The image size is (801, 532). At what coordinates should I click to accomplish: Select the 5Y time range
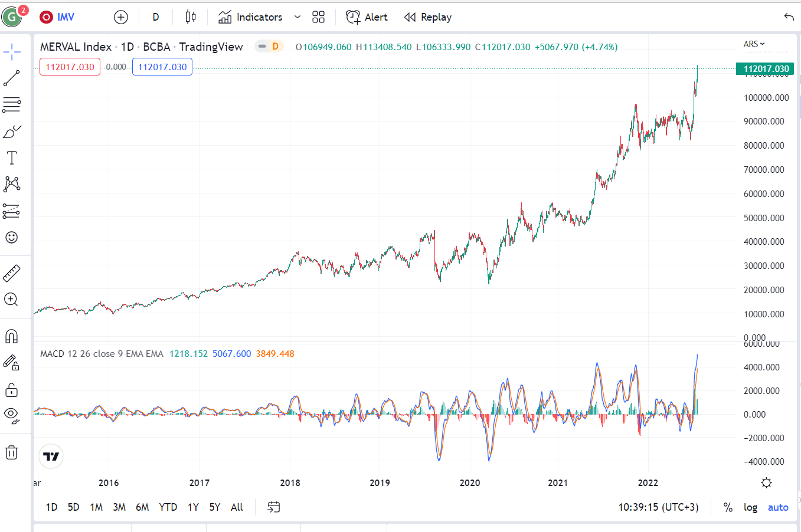[215, 507]
